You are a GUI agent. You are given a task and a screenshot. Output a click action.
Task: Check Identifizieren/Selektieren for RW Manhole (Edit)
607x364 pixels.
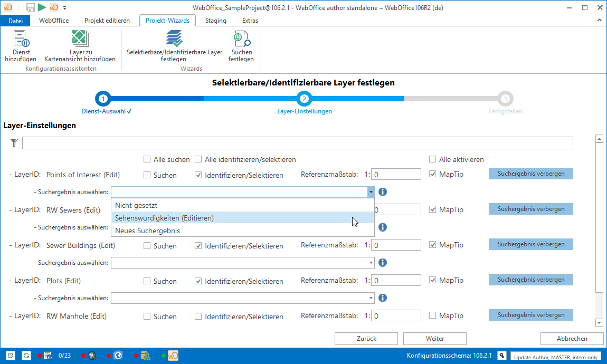[198, 317]
